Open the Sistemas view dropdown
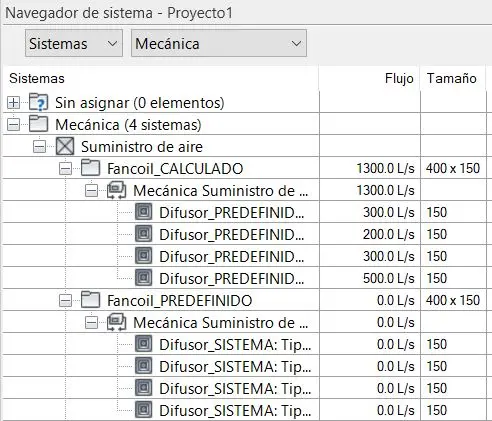Viewport: 492px width, 421px height. pos(74,43)
